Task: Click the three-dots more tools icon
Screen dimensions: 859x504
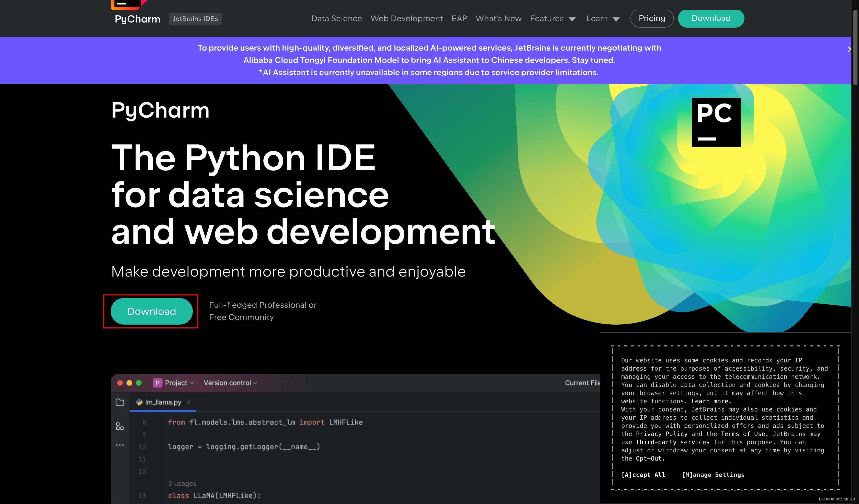Action: 120,445
